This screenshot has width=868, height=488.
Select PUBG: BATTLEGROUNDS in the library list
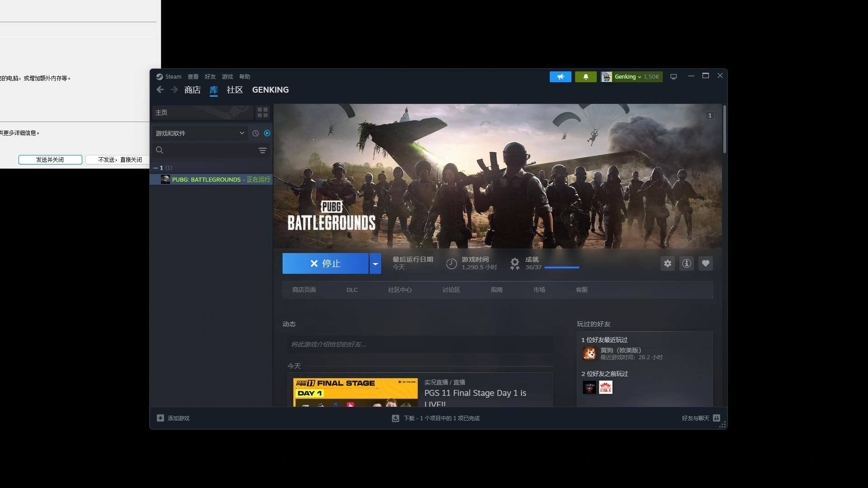[212, 179]
